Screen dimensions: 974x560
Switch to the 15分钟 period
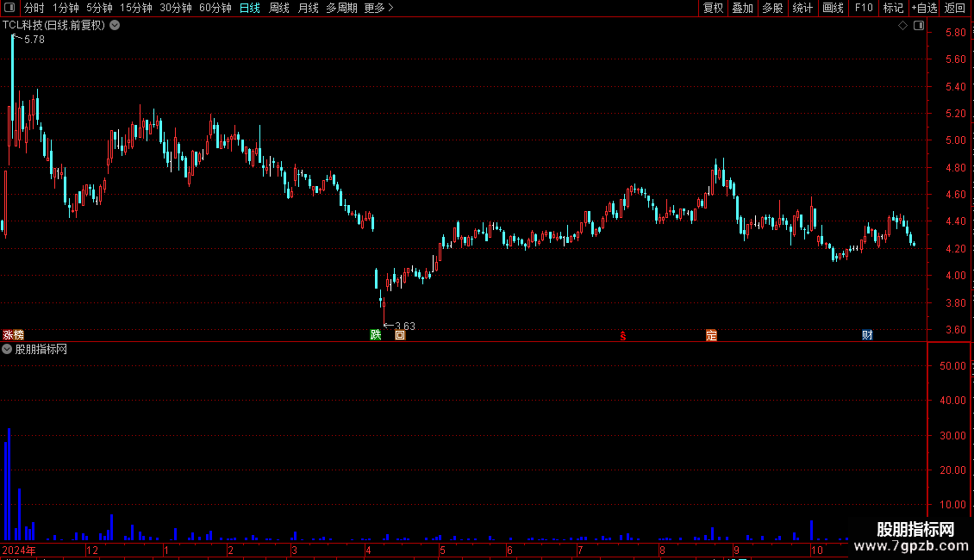[136, 8]
